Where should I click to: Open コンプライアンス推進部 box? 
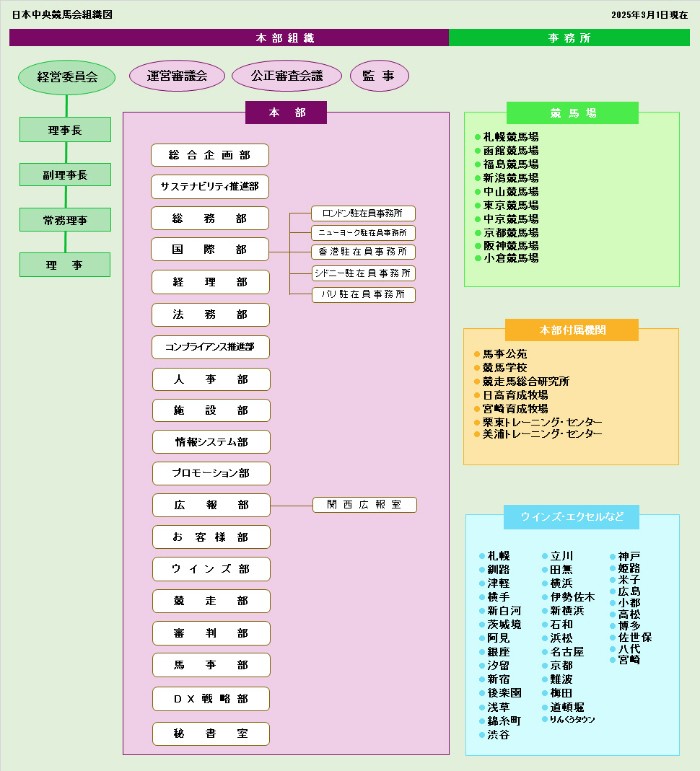211,347
